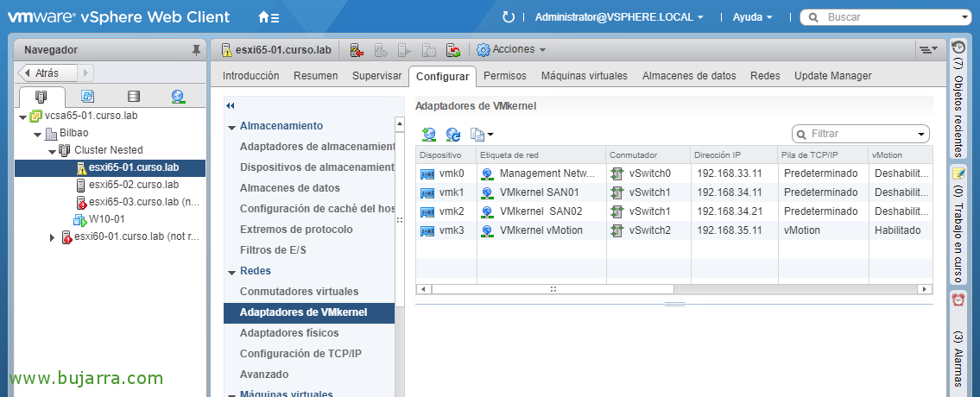980x397 pixels.
Task: Open the vSphere home menu icon
Action: click(x=269, y=17)
